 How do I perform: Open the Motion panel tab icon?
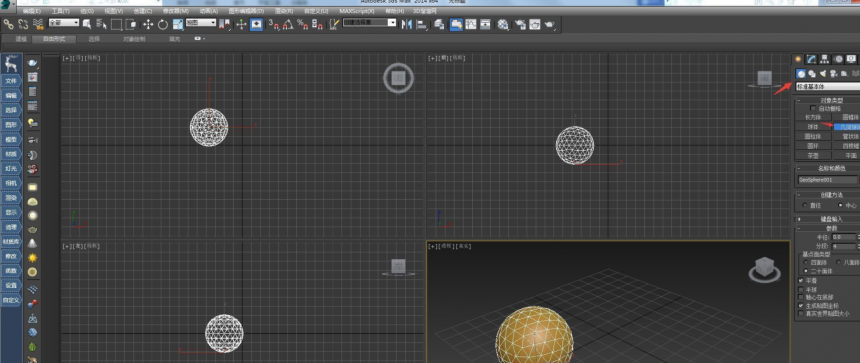(x=838, y=59)
